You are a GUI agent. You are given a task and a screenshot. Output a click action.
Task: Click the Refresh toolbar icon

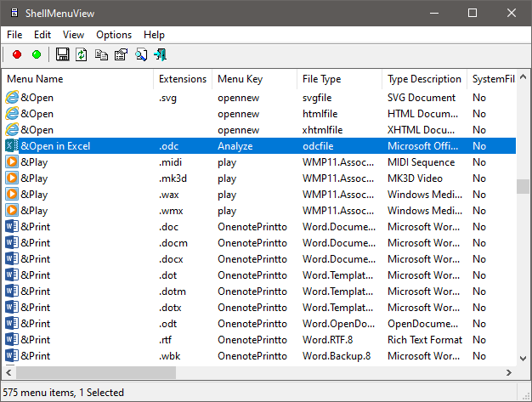pos(82,54)
